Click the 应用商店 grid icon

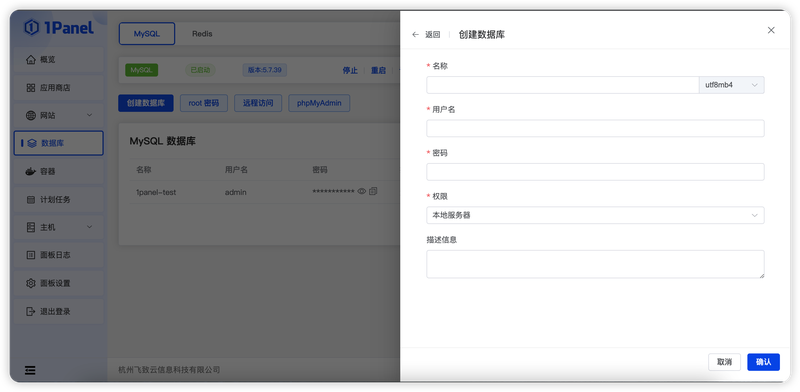31,88
